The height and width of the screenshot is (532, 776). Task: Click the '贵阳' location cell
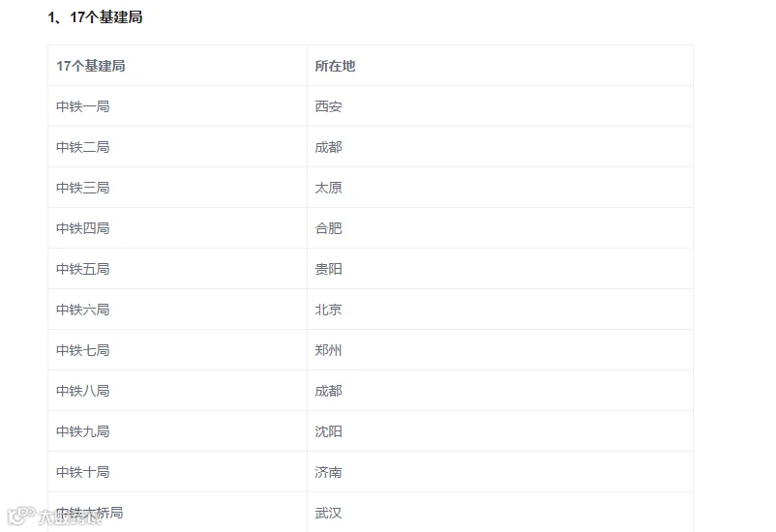(x=500, y=269)
